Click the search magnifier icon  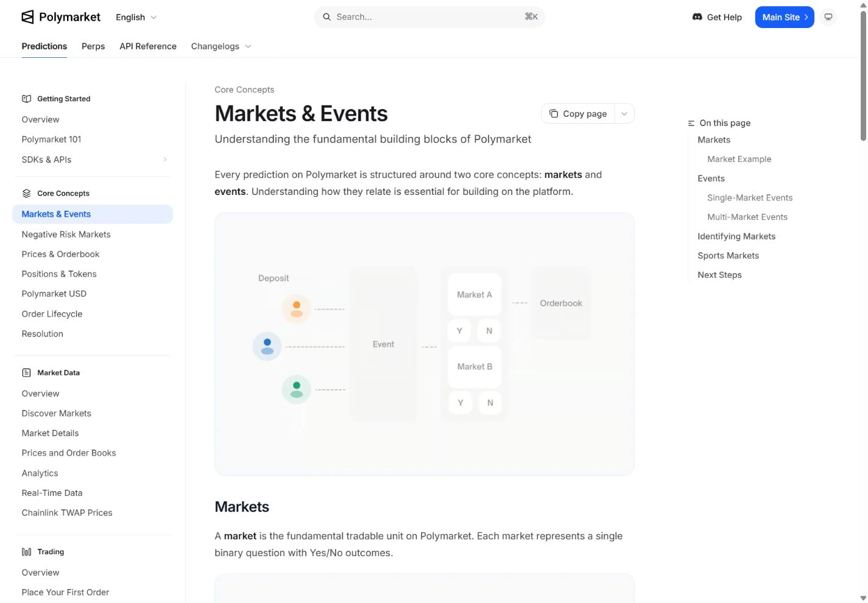pos(327,17)
